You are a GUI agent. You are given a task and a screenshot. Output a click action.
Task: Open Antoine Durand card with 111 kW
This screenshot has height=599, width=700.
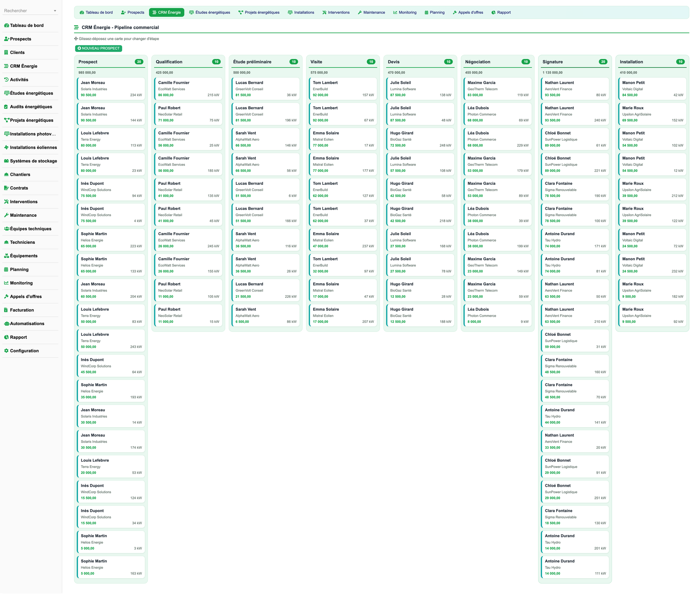575,567
